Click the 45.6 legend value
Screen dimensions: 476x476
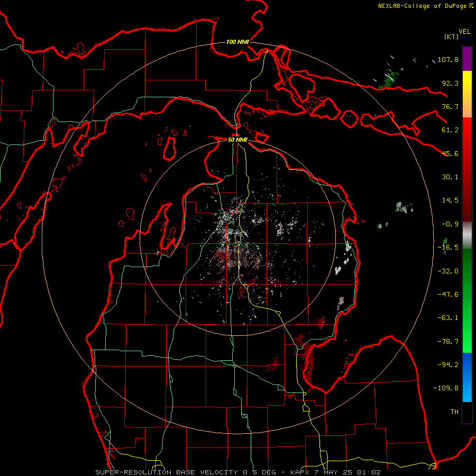click(450, 153)
